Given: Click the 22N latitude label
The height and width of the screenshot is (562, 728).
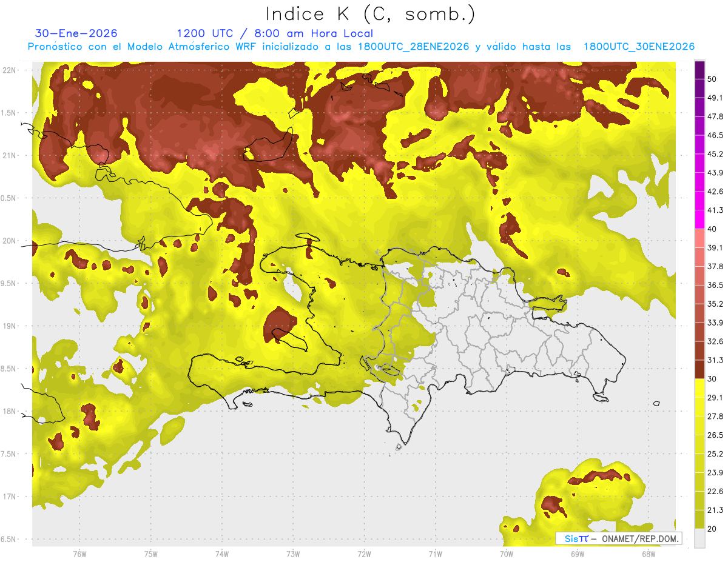Looking at the screenshot, I should 9,70.
